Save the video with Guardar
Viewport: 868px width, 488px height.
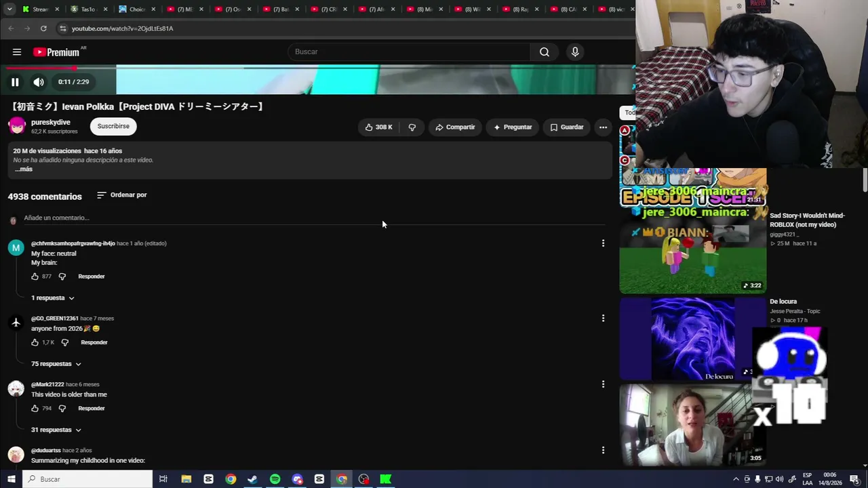[567, 127]
